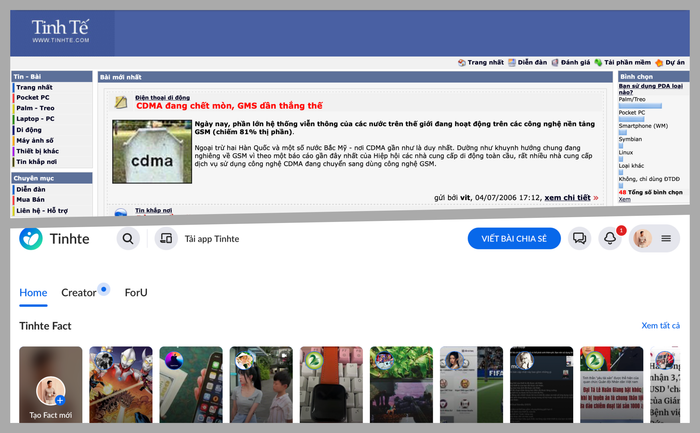
Task: Click Symbian poll option text
Action: (x=630, y=139)
